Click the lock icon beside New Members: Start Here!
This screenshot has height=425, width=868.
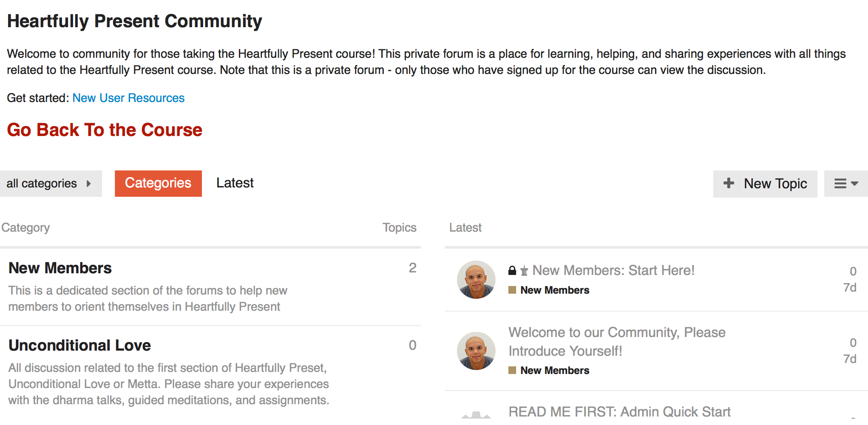click(x=512, y=271)
